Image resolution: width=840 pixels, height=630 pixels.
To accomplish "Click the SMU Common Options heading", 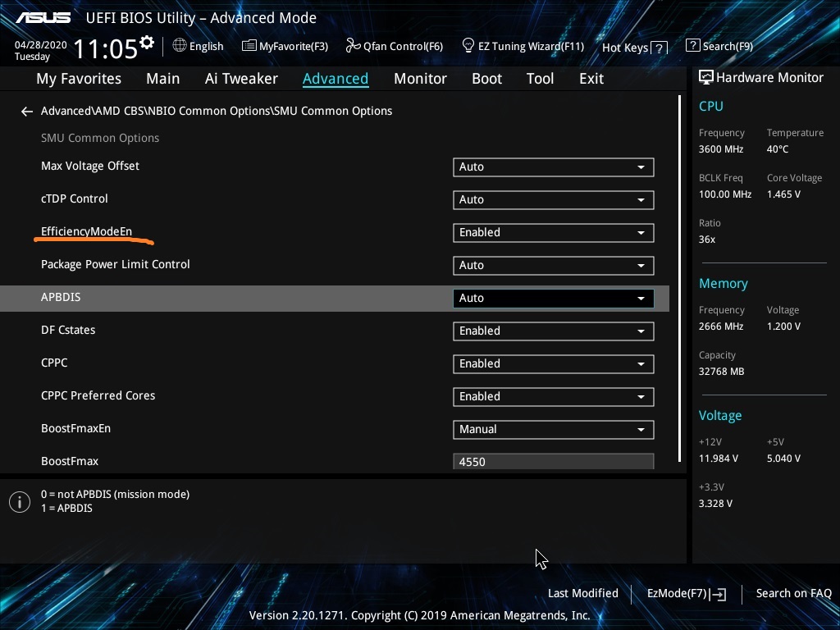I will tap(100, 138).
